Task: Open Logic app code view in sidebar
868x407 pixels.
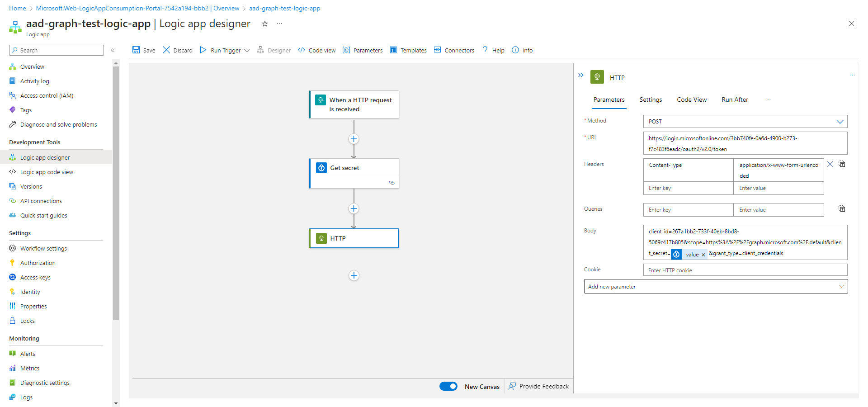Action: click(x=47, y=172)
